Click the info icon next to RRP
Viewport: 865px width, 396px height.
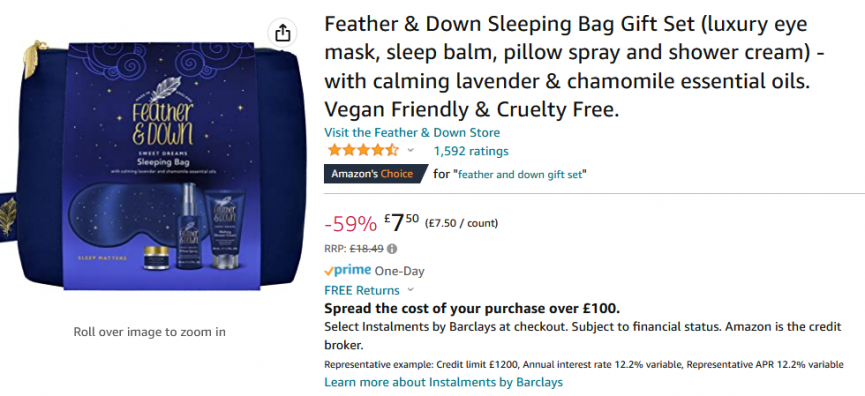click(392, 249)
